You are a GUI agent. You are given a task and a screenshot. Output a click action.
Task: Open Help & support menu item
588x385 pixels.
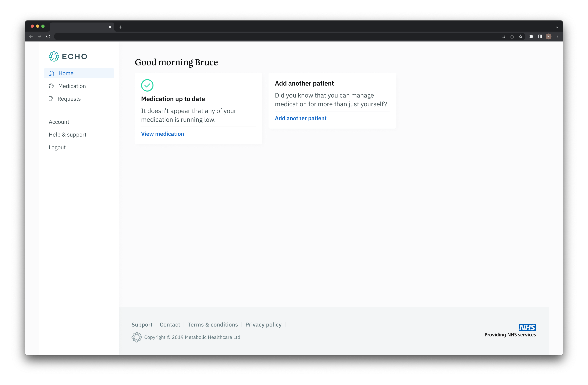click(x=67, y=135)
